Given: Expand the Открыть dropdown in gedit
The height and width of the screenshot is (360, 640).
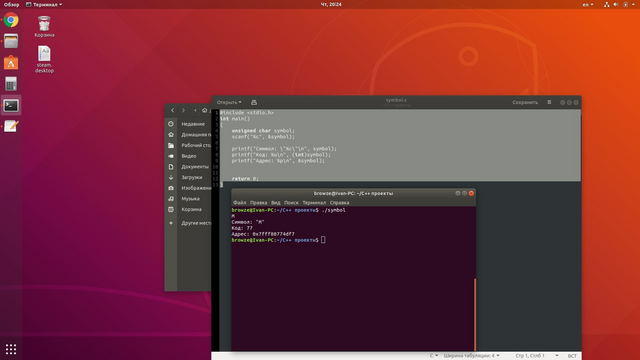Looking at the screenshot, I should click(x=229, y=102).
